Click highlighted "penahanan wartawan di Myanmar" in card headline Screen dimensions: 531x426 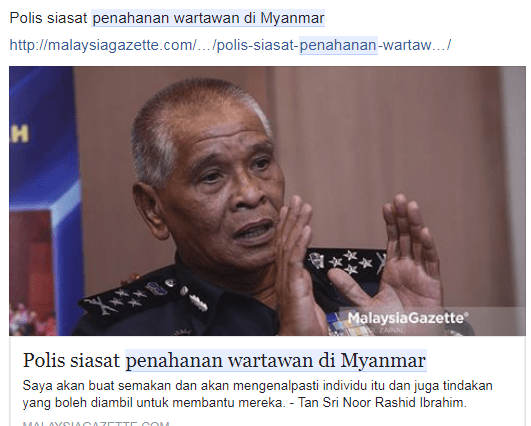click(276, 360)
